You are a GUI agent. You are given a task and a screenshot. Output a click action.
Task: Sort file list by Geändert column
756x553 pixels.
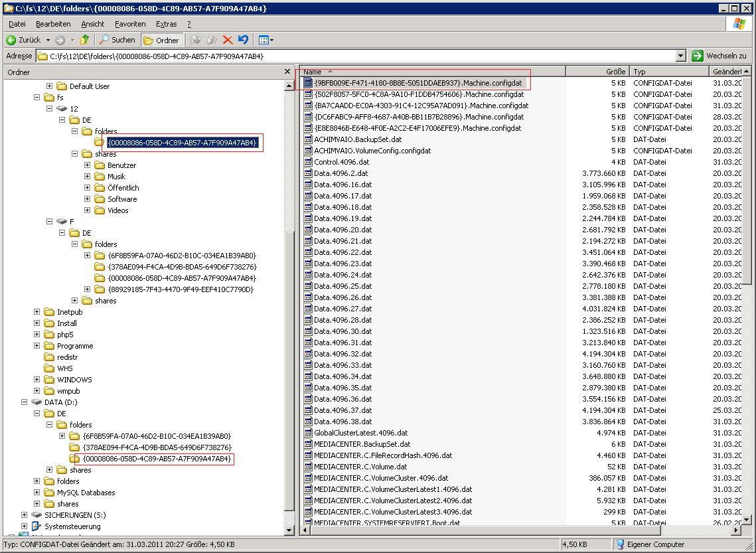pos(725,71)
